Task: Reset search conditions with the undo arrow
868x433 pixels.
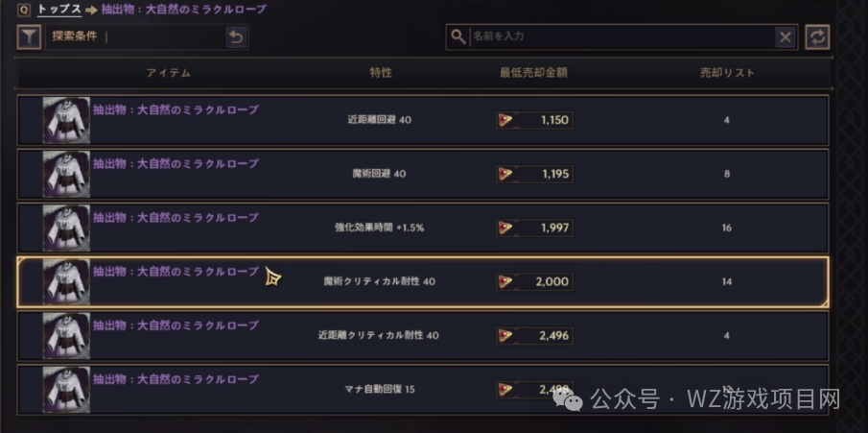Action: click(x=236, y=37)
